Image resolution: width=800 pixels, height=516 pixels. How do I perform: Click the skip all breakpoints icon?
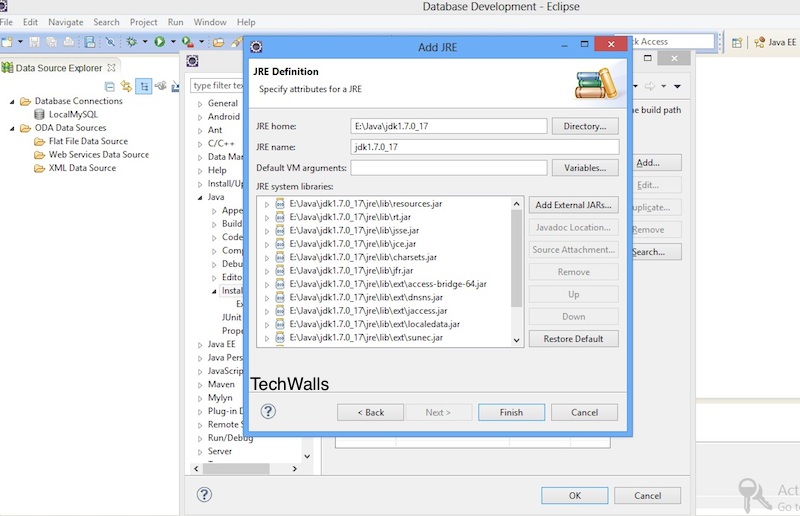[x=110, y=42]
